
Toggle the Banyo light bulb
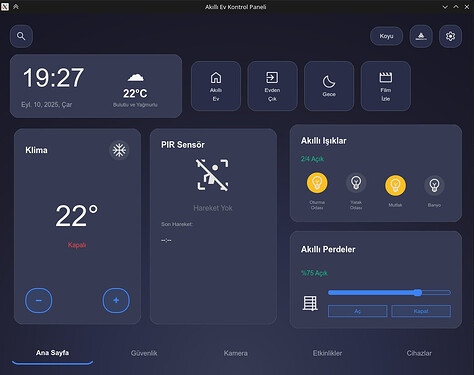click(x=434, y=185)
